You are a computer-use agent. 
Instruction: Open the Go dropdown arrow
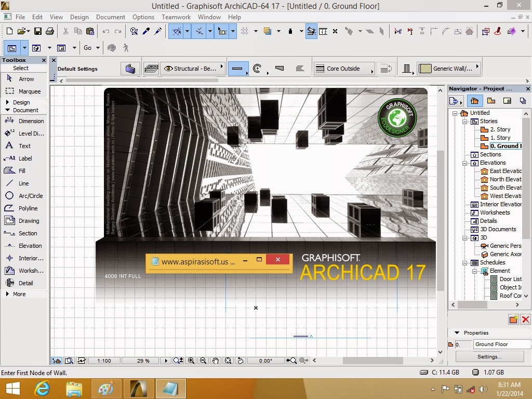pos(98,48)
